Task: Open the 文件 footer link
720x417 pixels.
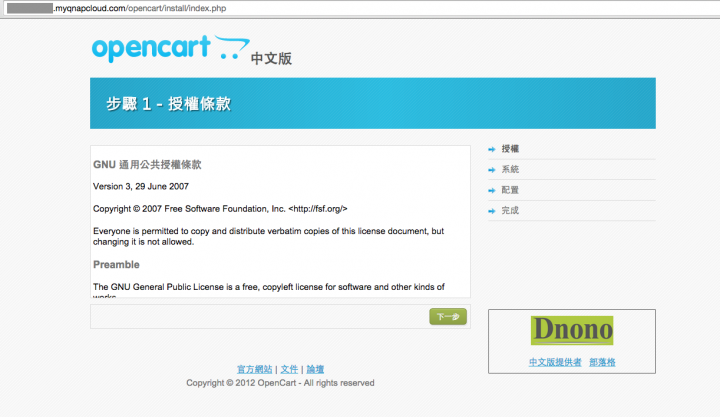Action: (x=289, y=369)
